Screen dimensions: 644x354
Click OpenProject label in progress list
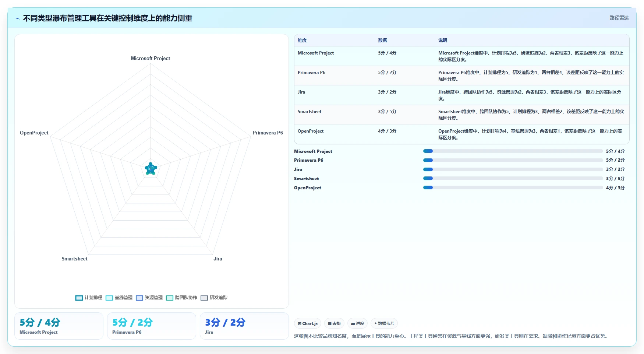pyautogui.click(x=307, y=188)
